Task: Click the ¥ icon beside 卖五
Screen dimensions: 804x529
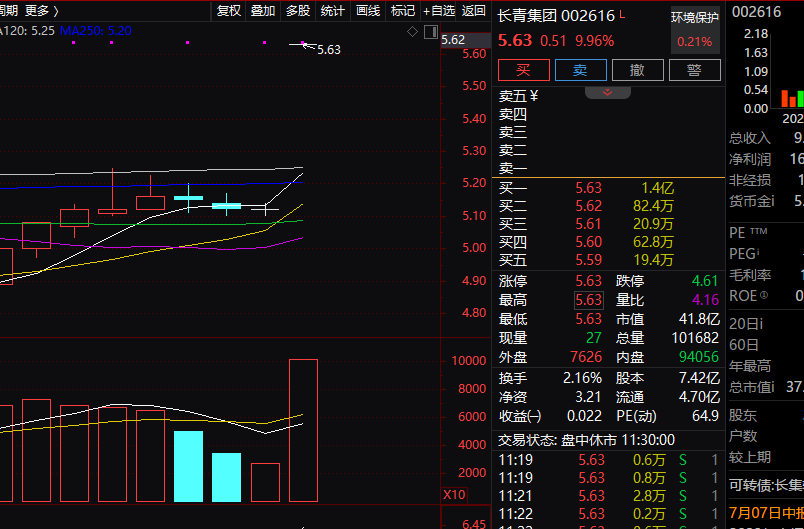Action: tap(534, 96)
